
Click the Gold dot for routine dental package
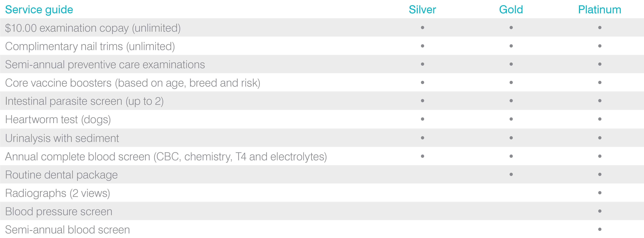pos(511,174)
